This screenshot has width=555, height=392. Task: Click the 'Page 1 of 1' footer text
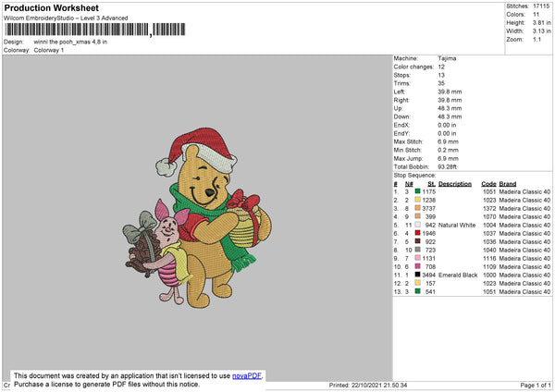pos(536,385)
